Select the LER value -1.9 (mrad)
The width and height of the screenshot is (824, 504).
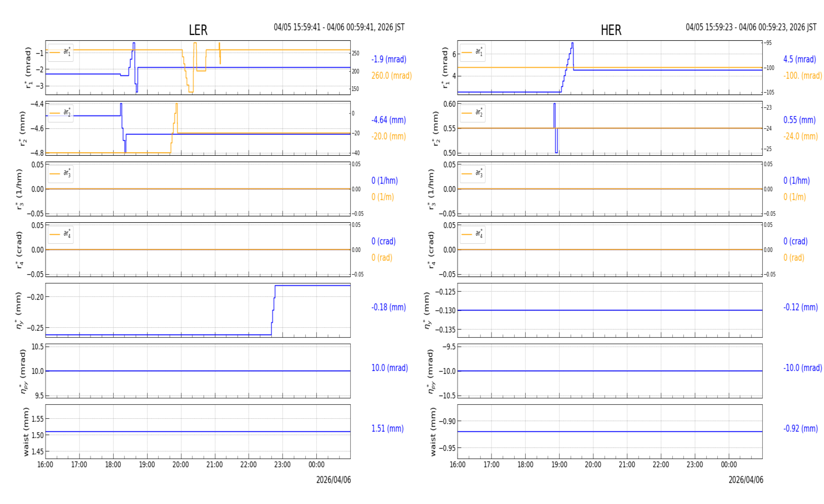click(389, 60)
